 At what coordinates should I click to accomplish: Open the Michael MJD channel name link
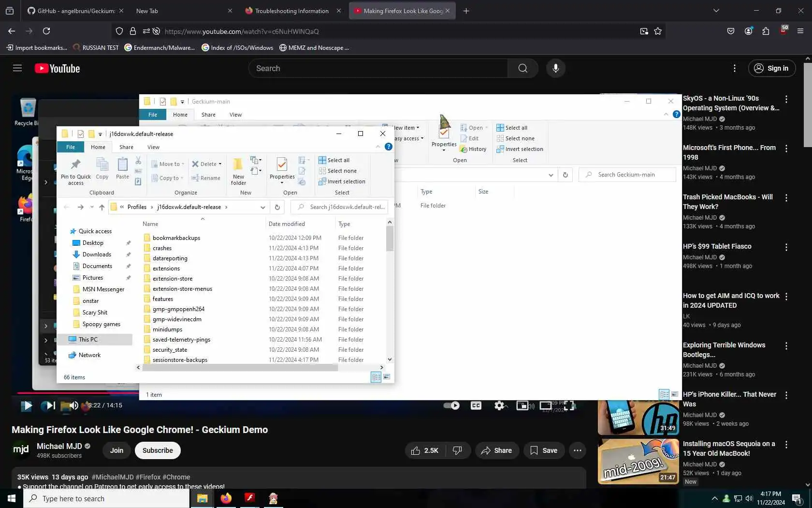(x=59, y=446)
